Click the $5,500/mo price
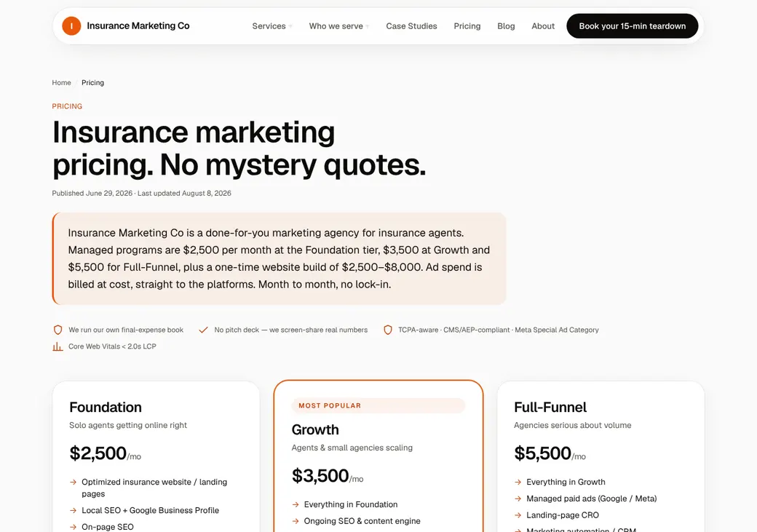Viewport: 757px width, 532px height. [x=550, y=453]
